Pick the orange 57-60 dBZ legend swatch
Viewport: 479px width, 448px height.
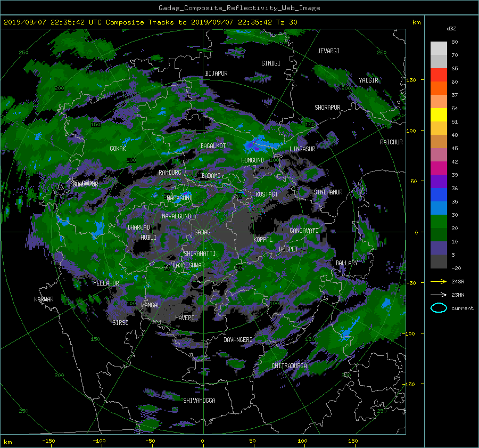[439, 88]
